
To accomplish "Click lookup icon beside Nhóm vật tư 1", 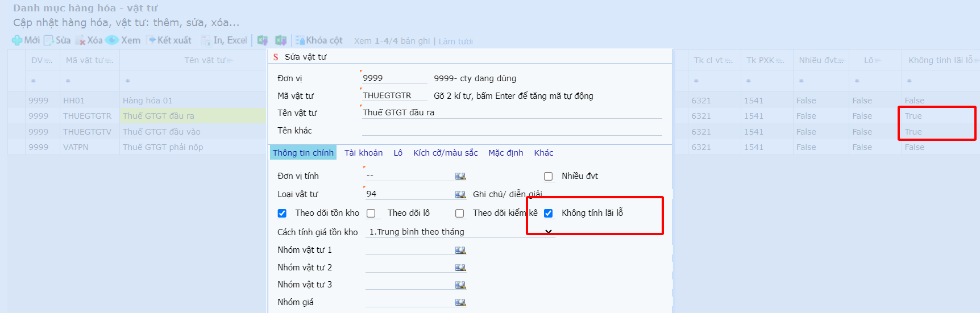I will click(x=460, y=250).
